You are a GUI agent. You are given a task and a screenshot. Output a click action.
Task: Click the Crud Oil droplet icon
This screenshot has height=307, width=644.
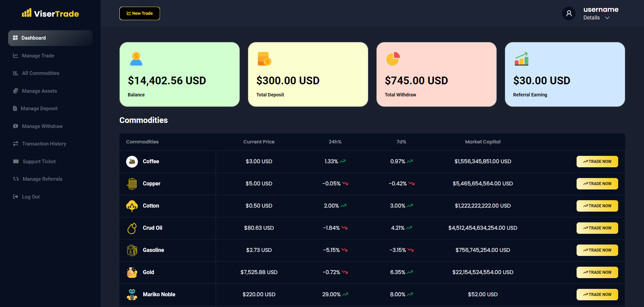(132, 228)
